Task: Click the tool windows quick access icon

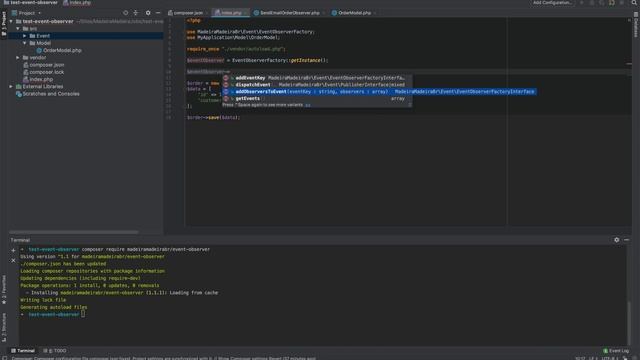Action: (x=4, y=358)
